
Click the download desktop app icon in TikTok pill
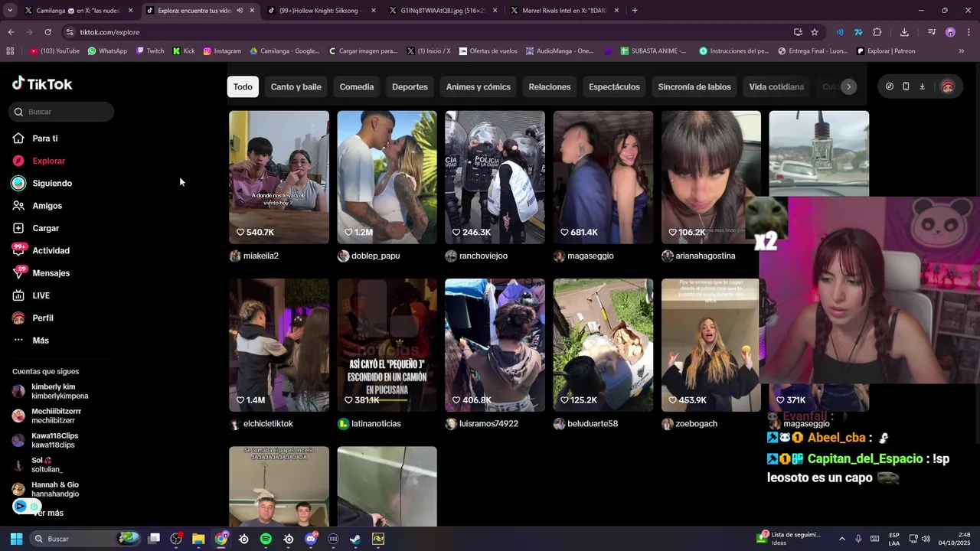(x=922, y=86)
